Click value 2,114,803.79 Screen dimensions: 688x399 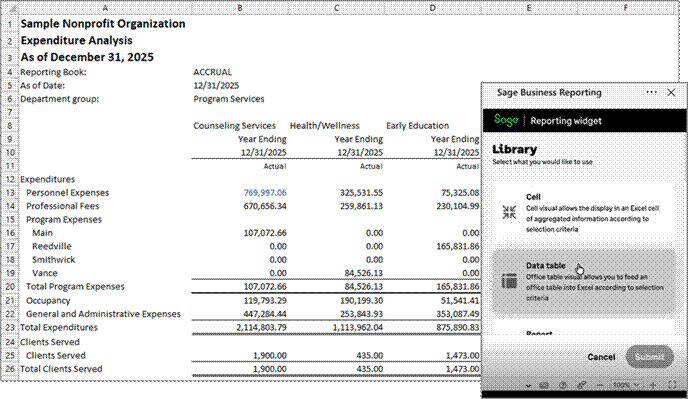pyautogui.click(x=262, y=327)
